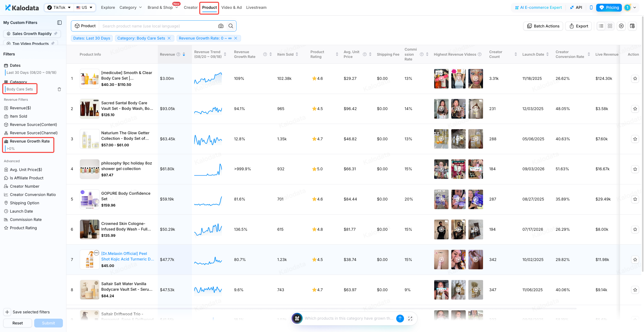
Task: Sort by Launch Date arrows
Action: point(547,54)
